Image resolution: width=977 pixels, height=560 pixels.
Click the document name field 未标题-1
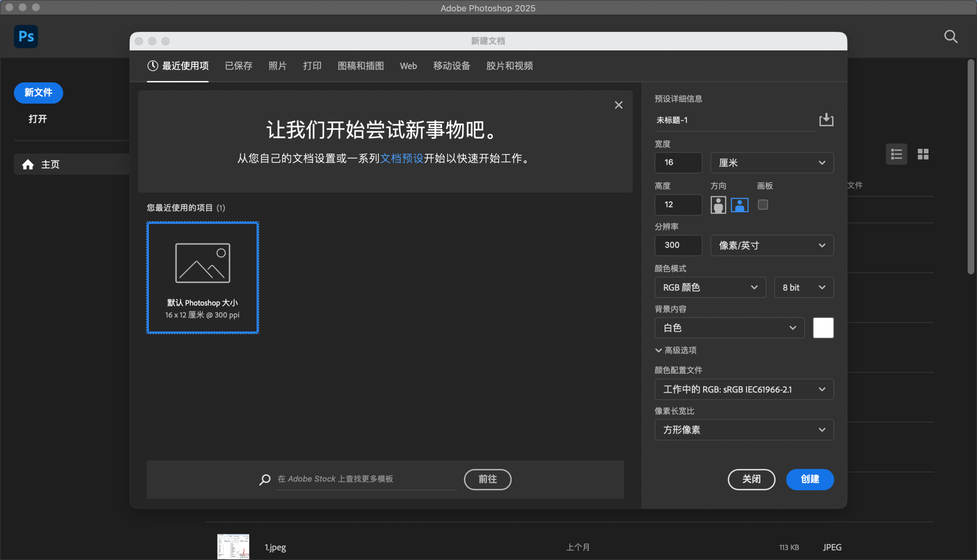pyautogui.click(x=734, y=120)
